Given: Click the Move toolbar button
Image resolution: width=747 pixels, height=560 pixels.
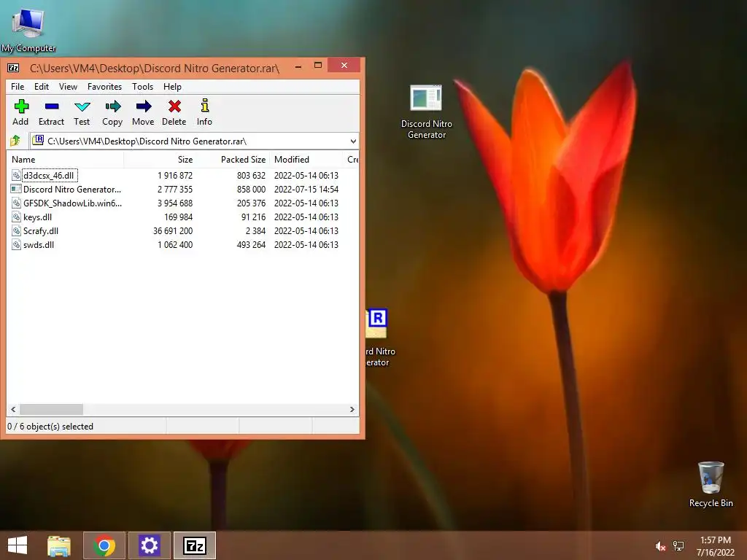Looking at the screenshot, I should [x=143, y=113].
